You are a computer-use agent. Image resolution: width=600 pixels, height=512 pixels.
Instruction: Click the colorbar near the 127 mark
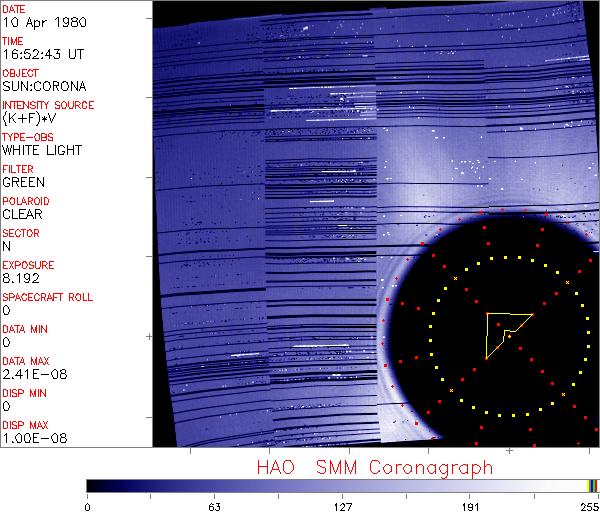(342, 485)
